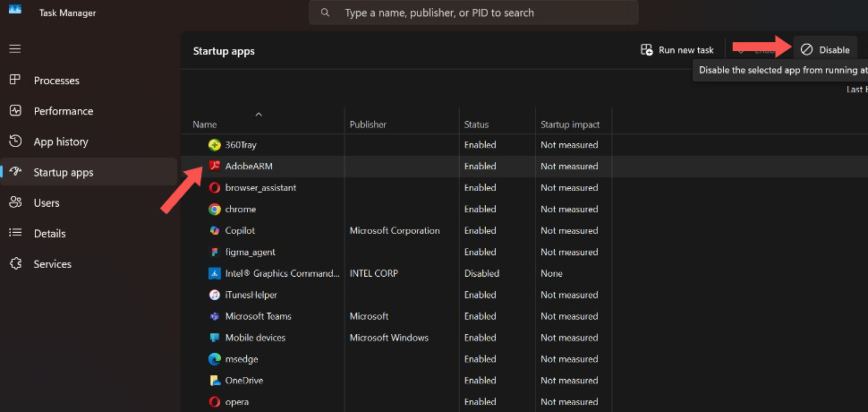The height and width of the screenshot is (412, 868).
Task: Select the browser_assistant row name
Action: pos(260,188)
